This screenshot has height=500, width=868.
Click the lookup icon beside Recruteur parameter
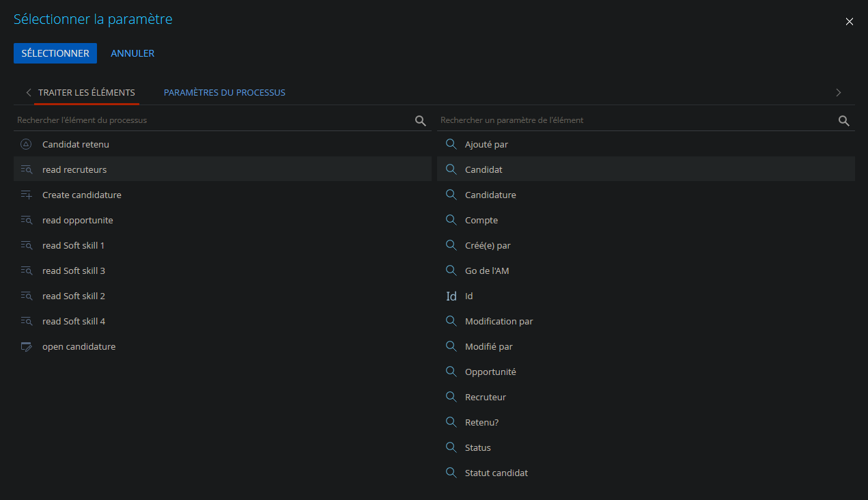(x=451, y=396)
